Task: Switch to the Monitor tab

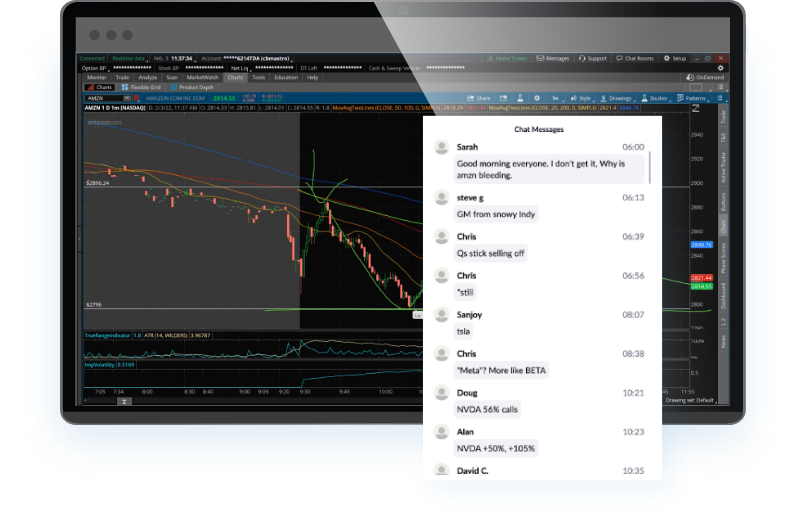Action: pyautogui.click(x=96, y=77)
